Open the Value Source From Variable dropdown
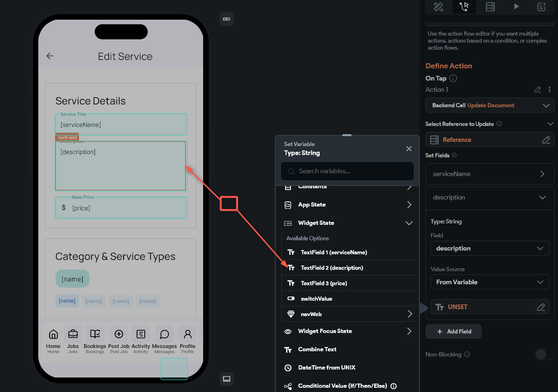 pos(490,282)
